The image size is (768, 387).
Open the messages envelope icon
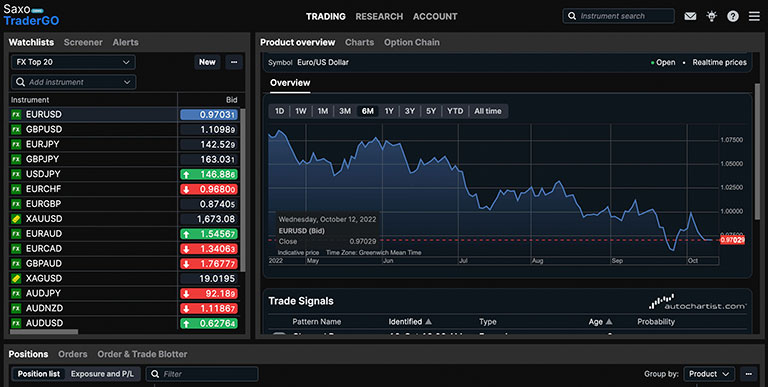[690, 16]
